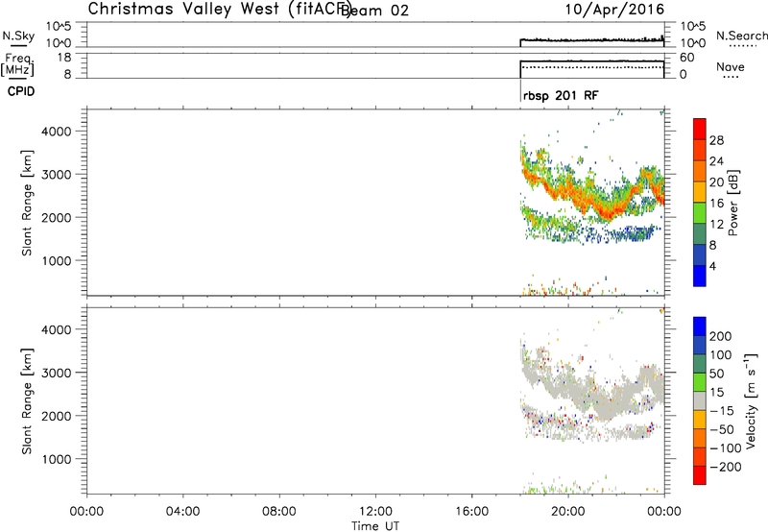This screenshot has width=768, height=532.
Task: Select the 'CPID' row label
Action: tap(21, 91)
